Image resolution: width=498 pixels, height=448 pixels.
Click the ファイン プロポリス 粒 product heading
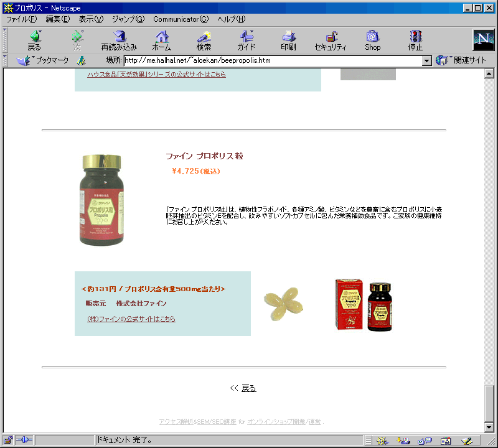click(204, 156)
